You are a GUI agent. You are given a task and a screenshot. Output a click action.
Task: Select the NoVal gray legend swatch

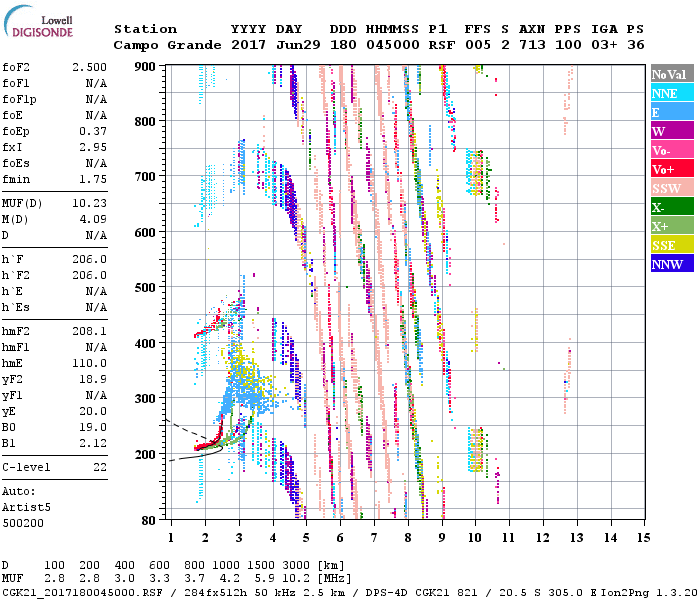(x=671, y=74)
